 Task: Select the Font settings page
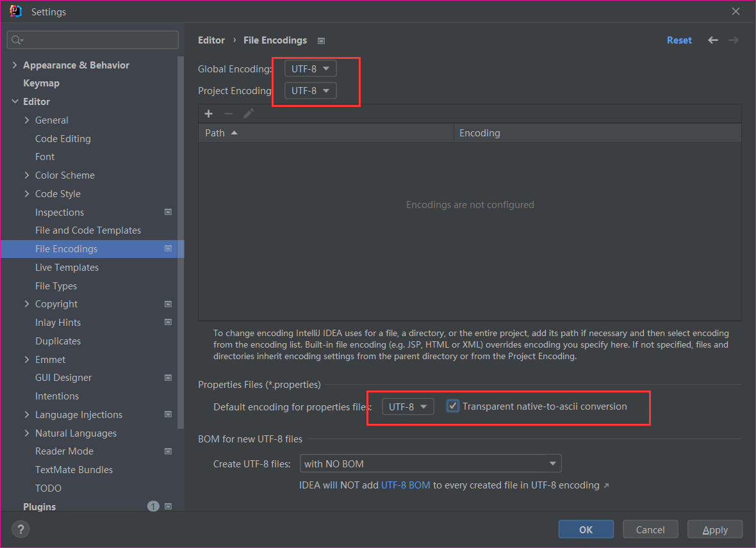click(45, 157)
